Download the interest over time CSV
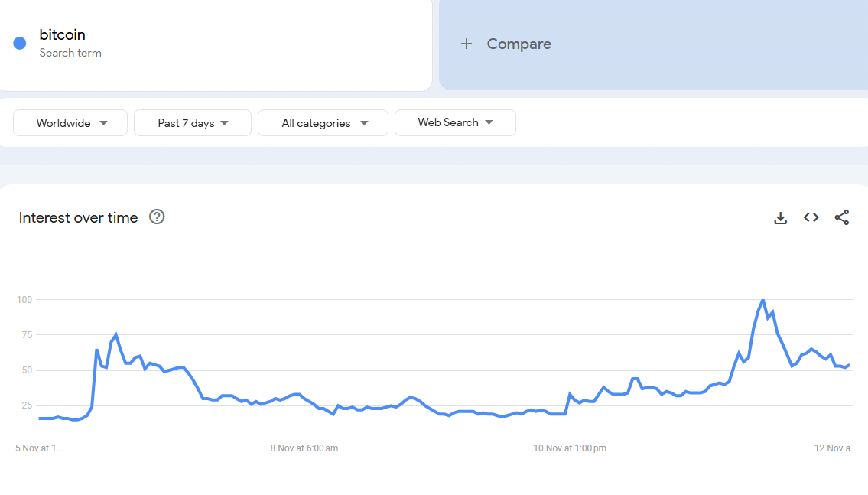The width and height of the screenshot is (868, 495). pos(780,218)
